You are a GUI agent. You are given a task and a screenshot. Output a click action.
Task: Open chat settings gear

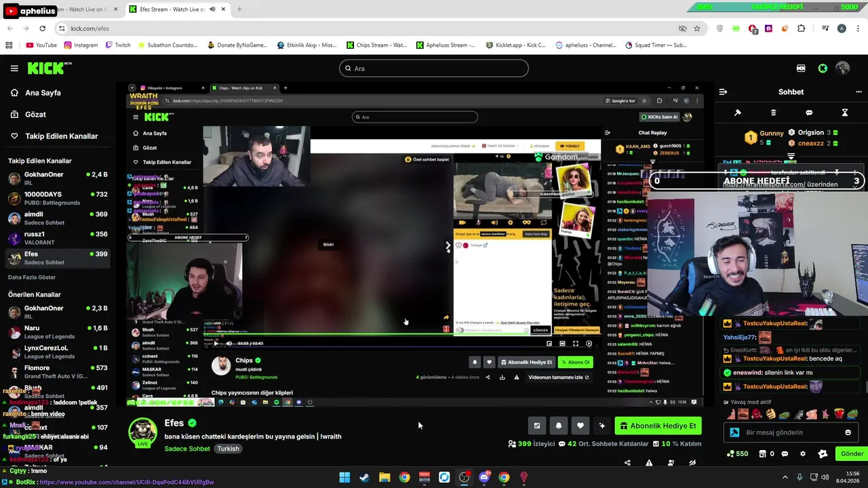click(x=803, y=454)
